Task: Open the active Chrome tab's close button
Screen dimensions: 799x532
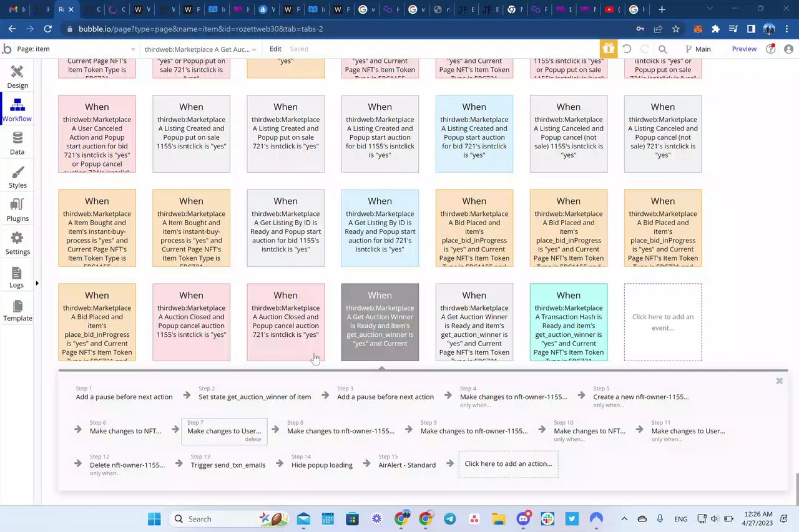Action: [70, 9]
